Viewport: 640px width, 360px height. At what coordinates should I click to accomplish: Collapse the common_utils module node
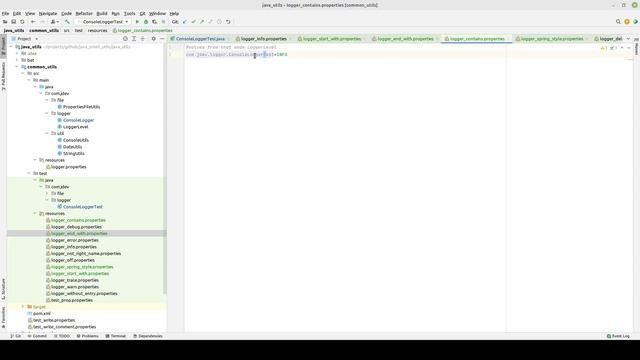[x=17, y=67]
